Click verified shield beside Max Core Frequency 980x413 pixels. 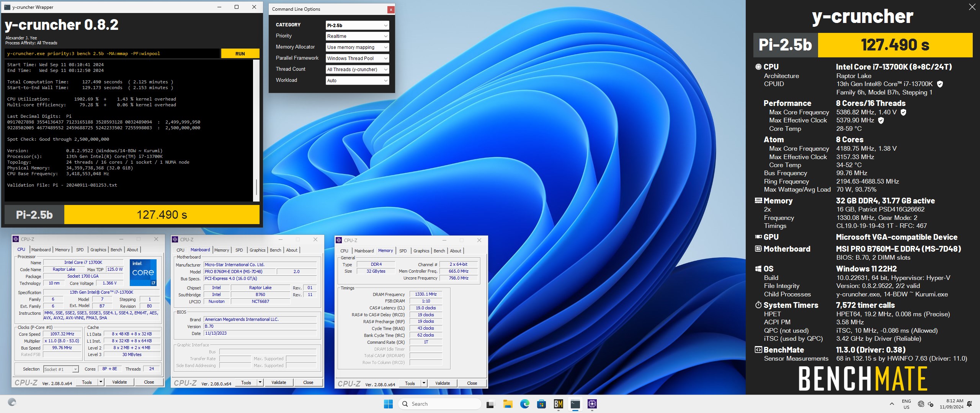click(x=903, y=112)
